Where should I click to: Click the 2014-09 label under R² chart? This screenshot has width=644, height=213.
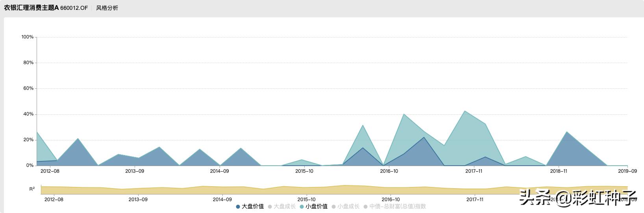pos(222,200)
